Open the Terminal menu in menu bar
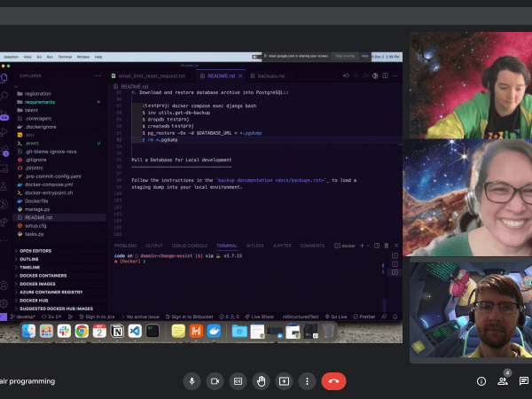Screen dimensions: 532x399 pyautogui.click(x=66, y=56)
